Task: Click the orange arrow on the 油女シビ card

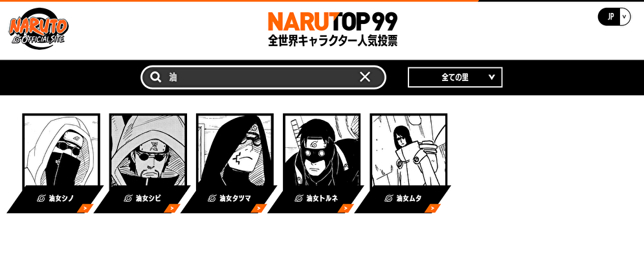Action: click(x=172, y=209)
